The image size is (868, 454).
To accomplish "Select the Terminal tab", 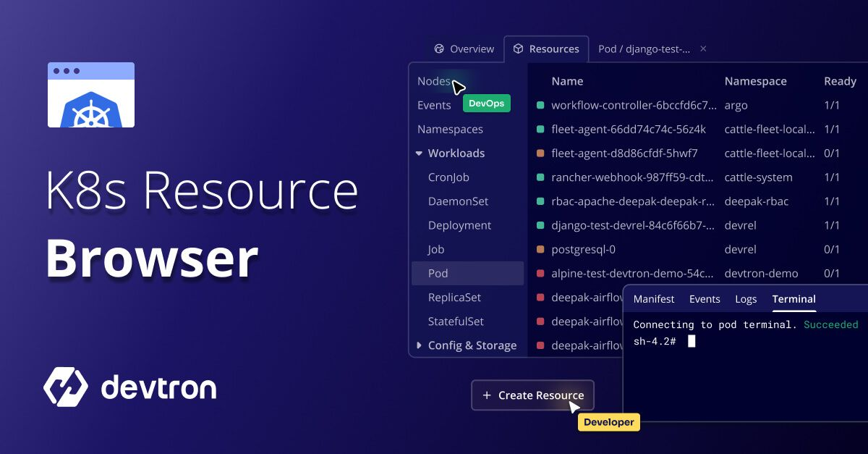I will (793, 299).
